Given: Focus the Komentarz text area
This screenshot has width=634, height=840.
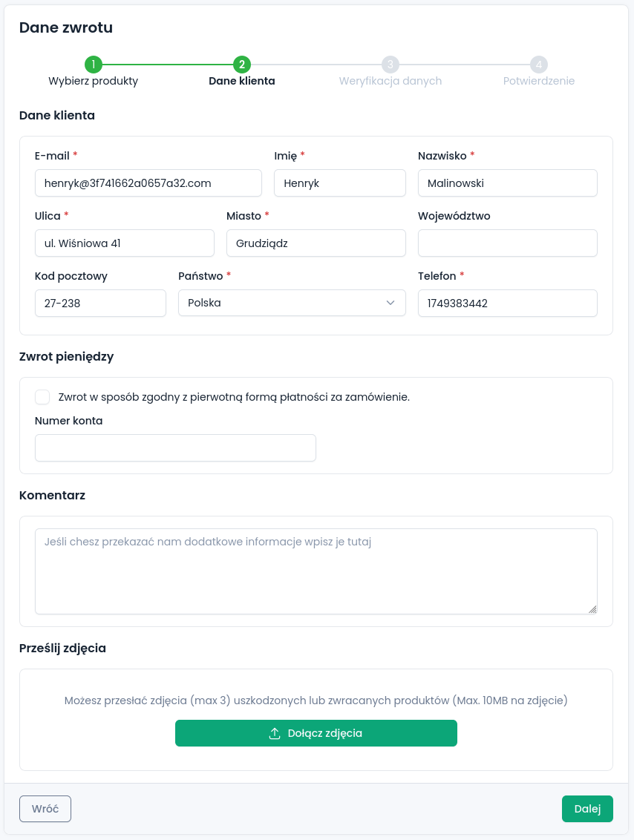Looking at the screenshot, I should tap(316, 571).
